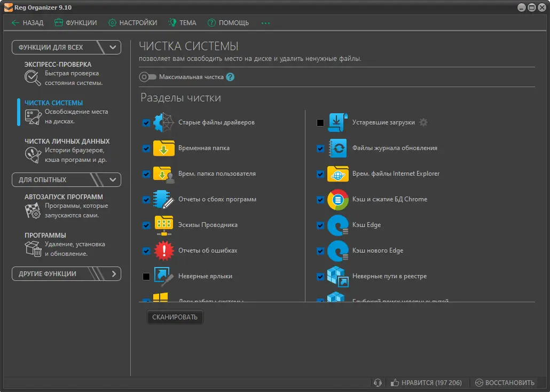Click the Файлы журнала обновления icon
Image resolution: width=550 pixels, height=392 pixels.
(x=338, y=148)
